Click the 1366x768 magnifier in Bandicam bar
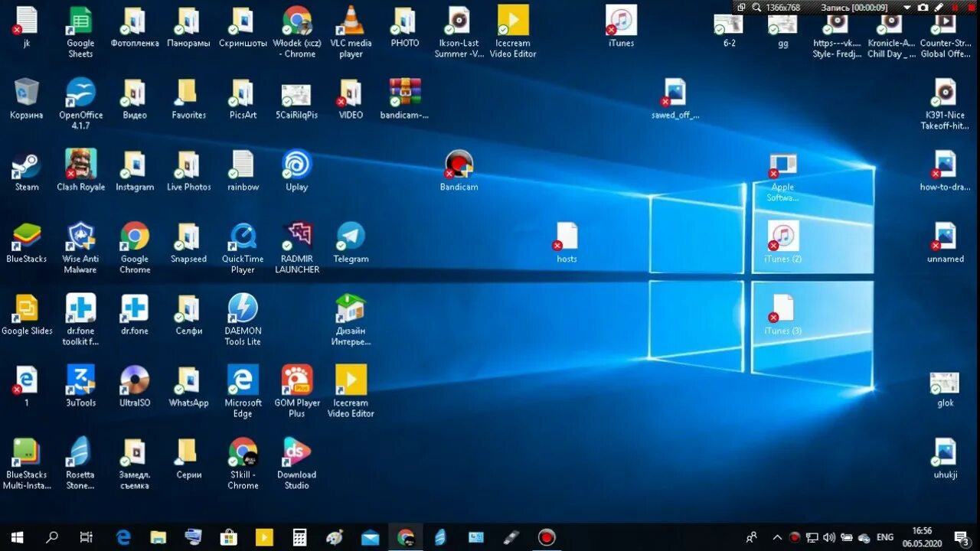The image size is (980, 551). pyautogui.click(x=756, y=8)
